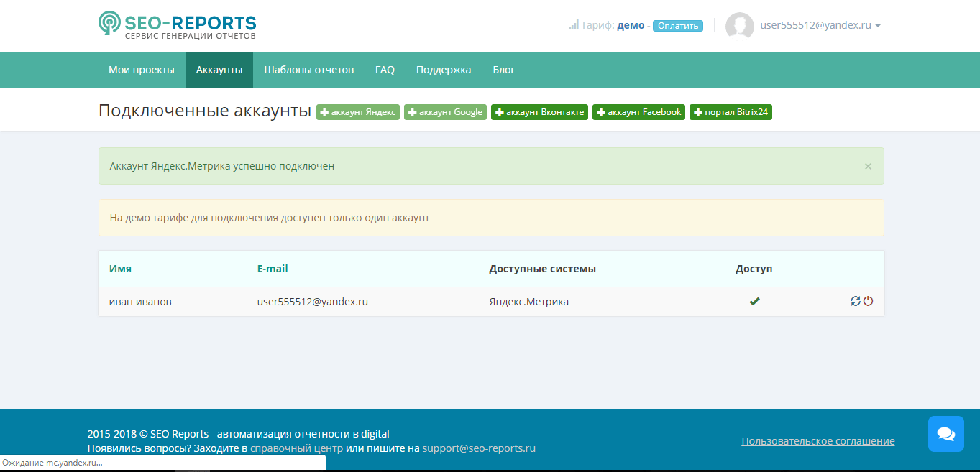Viewport: 980px width, 472px height.
Task: Open the live chat bubble widget
Action: coord(945,434)
